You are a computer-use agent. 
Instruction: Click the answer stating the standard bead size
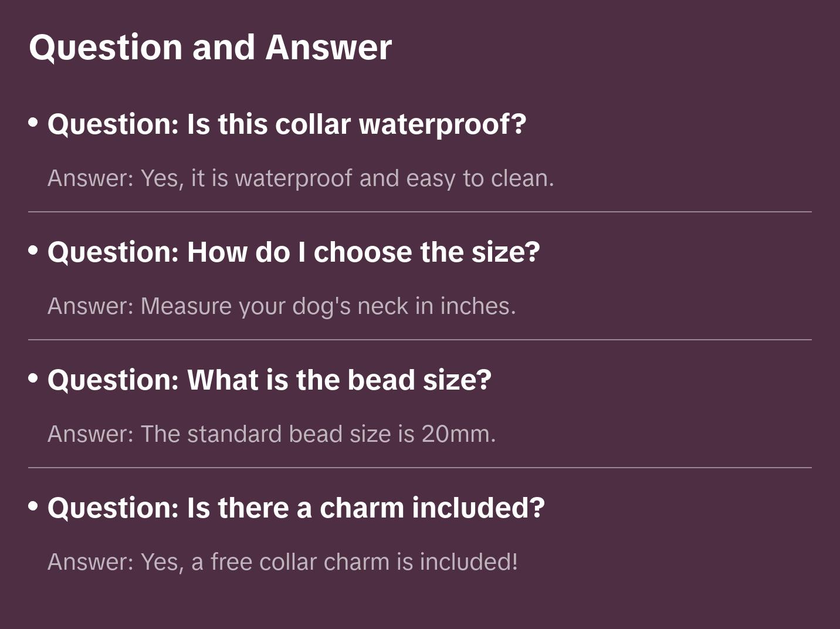(x=272, y=434)
